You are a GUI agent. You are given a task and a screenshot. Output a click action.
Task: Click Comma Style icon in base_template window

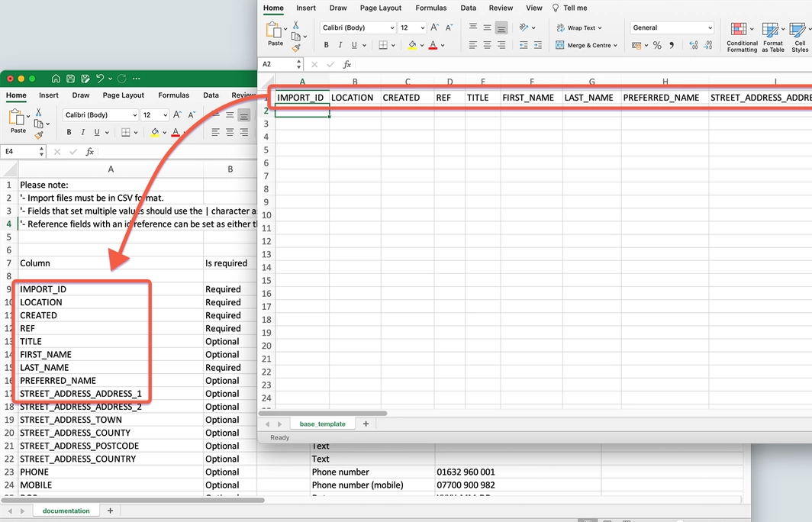point(672,45)
